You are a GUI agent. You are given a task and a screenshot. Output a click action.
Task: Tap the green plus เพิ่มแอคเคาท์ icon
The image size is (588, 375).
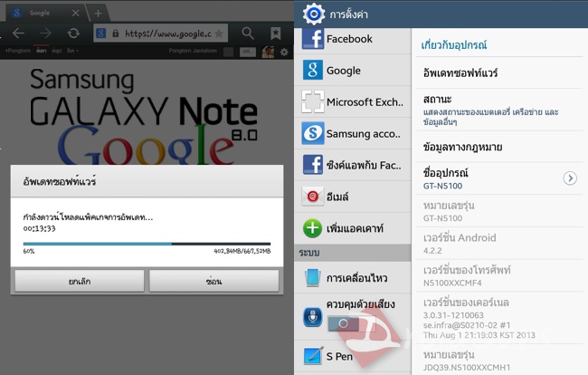tap(312, 228)
